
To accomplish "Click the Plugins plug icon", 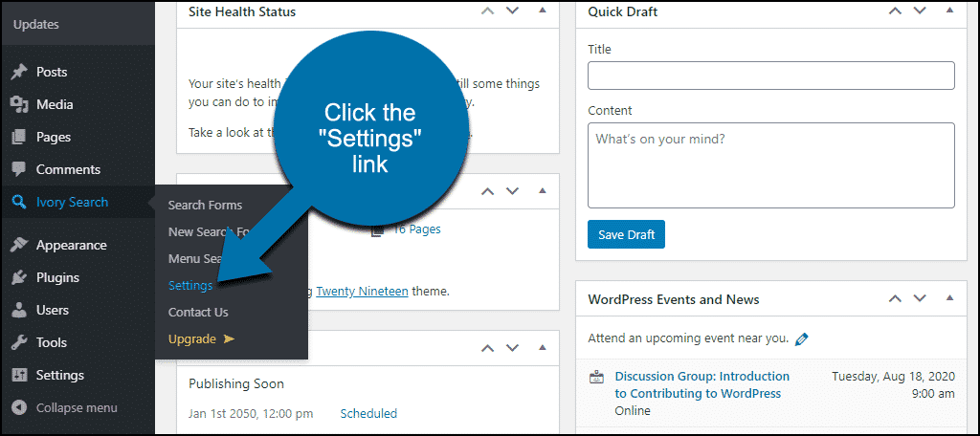I will (x=18, y=278).
